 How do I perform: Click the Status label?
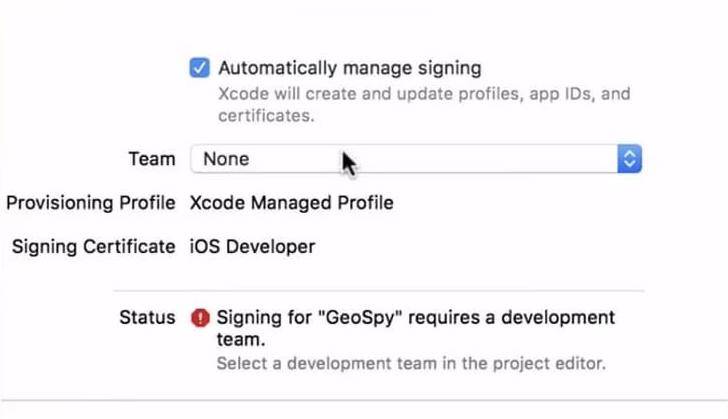pyautogui.click(x=147, y=318)
